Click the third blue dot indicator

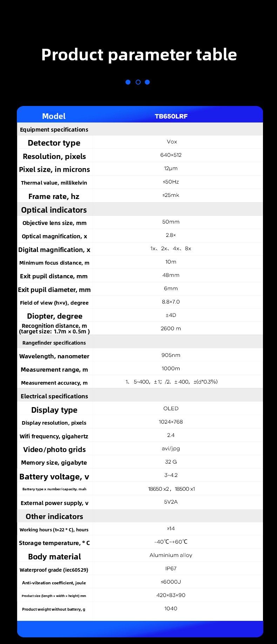147,82
